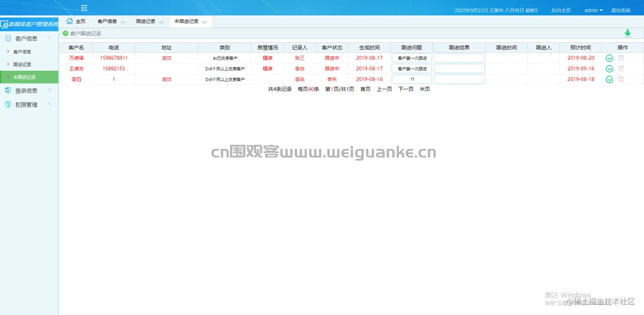The height and width of the screenshot is (315, 644).
Task: Click the 电话 column header
Action: pos(114,48)
